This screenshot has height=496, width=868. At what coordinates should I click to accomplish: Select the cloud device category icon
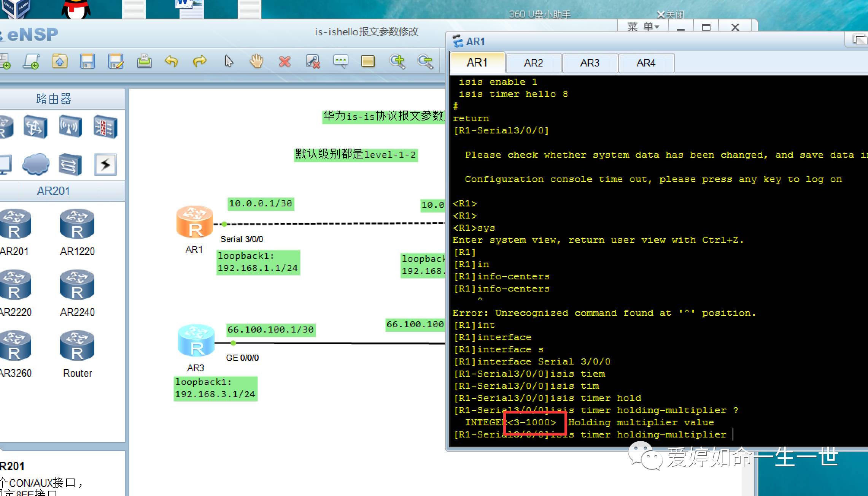pos(36,165)
